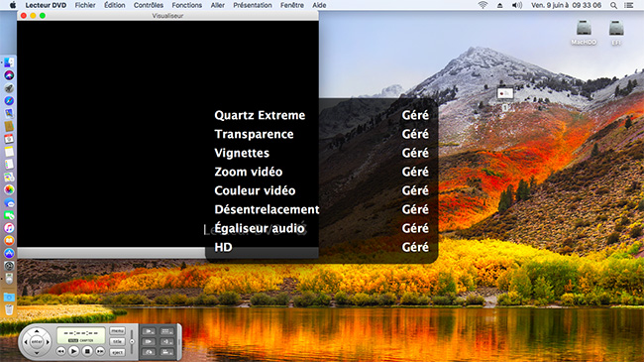Open FaceTime from the Dock
The width and height of the screenshot is (644, 362).
click(9, 215)
